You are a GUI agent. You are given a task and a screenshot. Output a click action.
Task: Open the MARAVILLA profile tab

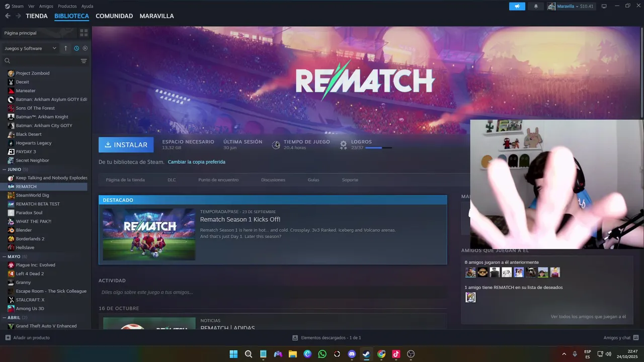[156, 16]
